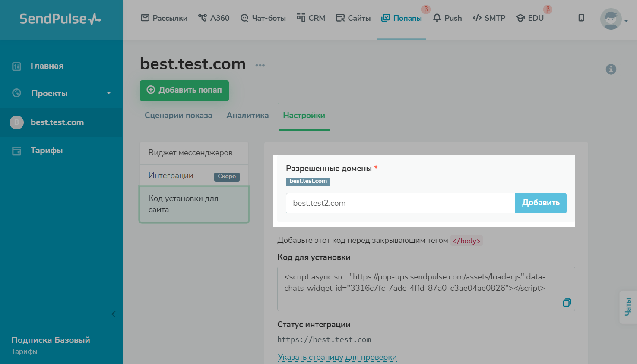Screen dimensions: 637x364
Task: Click the blue Добавить domain button
Action: pyautogui.click(x=540, y=203)
